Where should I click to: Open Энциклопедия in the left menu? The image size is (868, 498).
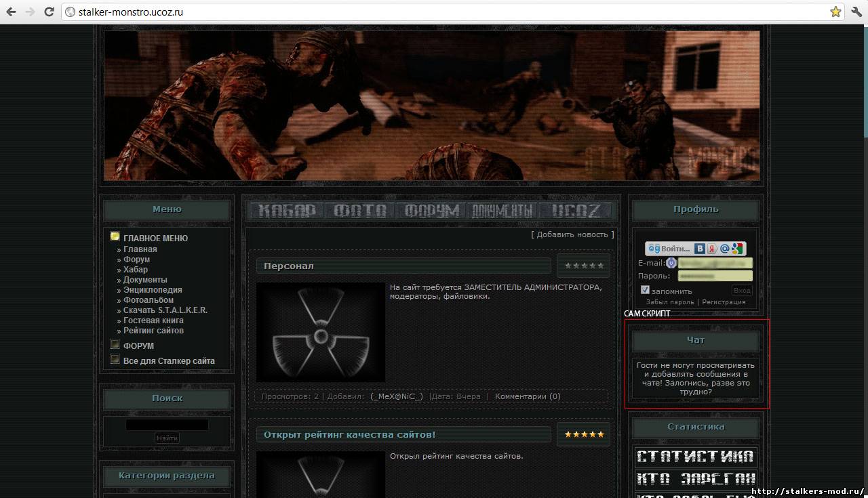[x=153, y=290]
